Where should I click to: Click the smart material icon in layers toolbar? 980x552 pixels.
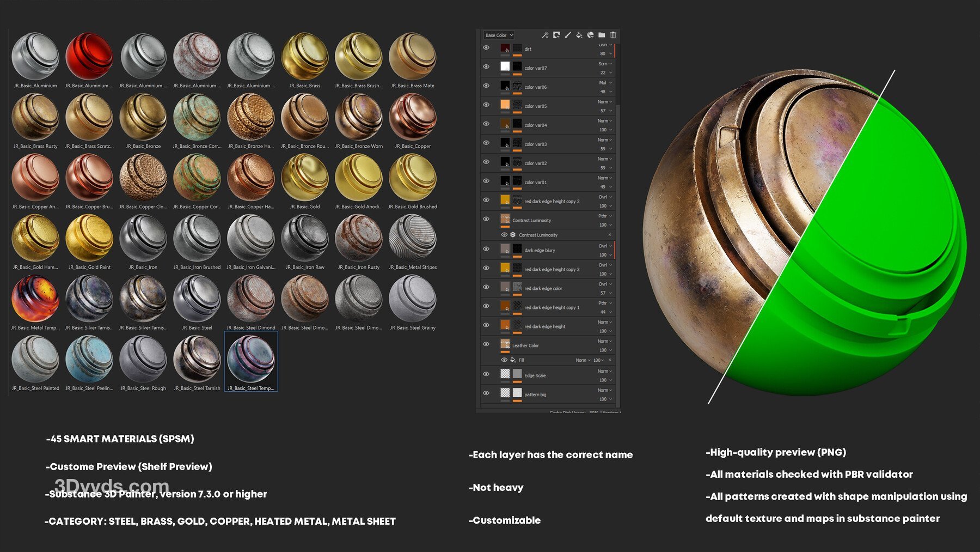(590, 35)
